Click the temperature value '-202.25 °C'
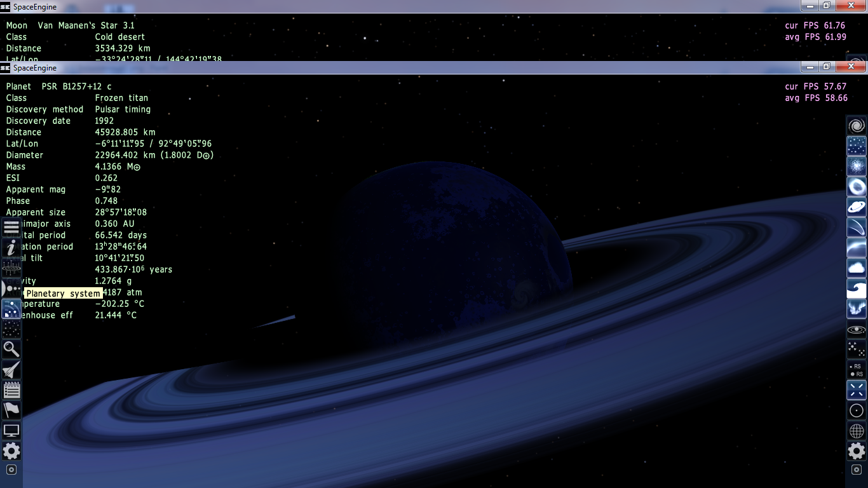Image resolution: width=868 pixels, height=488 pixels. [119, 304]
